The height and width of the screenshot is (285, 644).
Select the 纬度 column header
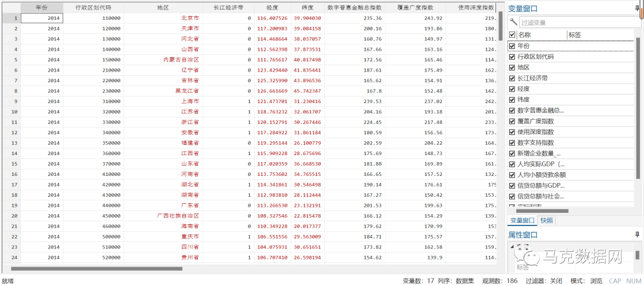[308, 7]
